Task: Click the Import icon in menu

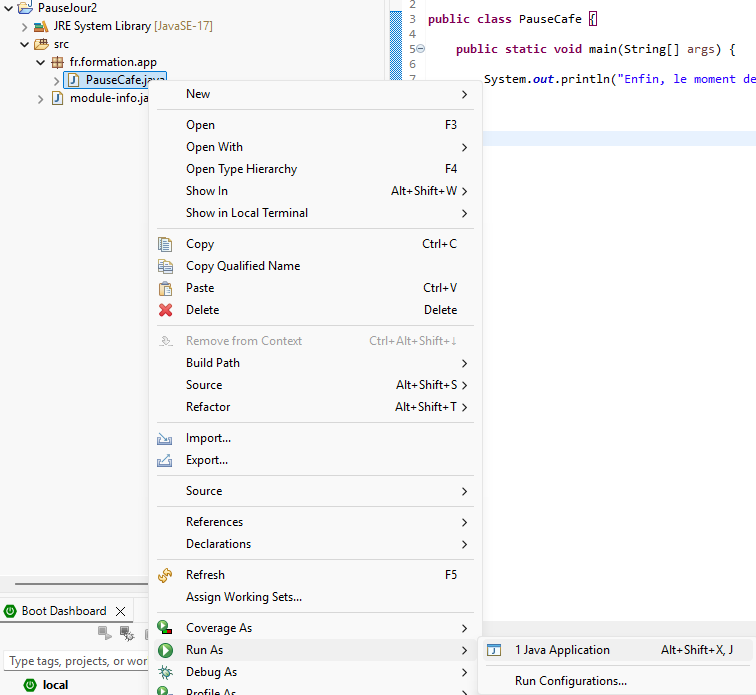Action: coord(166,438)
